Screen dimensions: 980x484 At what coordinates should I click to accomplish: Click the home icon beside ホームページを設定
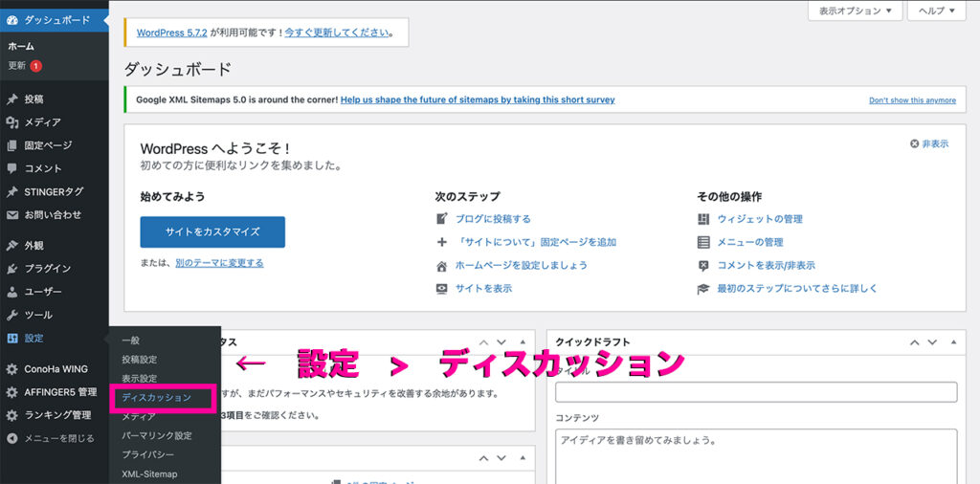pyautogui.click(x=442, y=265)
